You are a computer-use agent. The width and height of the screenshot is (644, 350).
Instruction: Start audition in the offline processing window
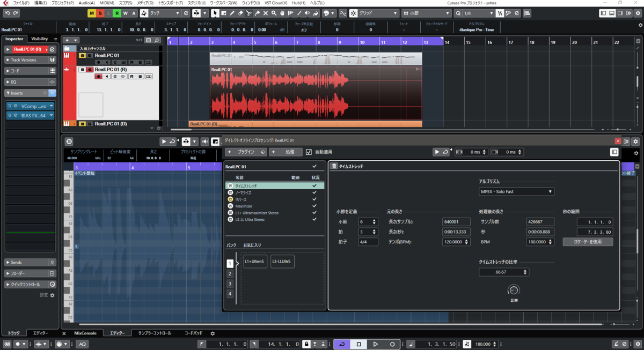(x=437, y=152)
